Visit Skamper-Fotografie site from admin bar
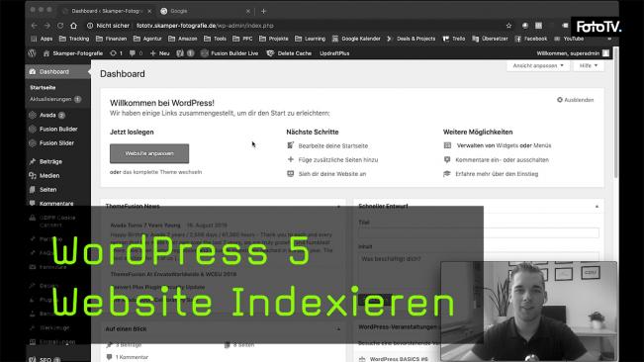 [73, 53]
